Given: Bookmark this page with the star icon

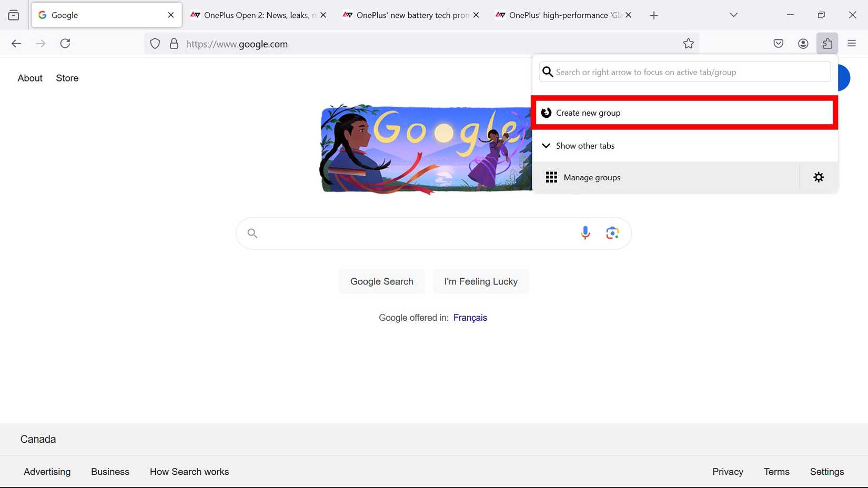Looking at the screenshot, I should 688,44.
